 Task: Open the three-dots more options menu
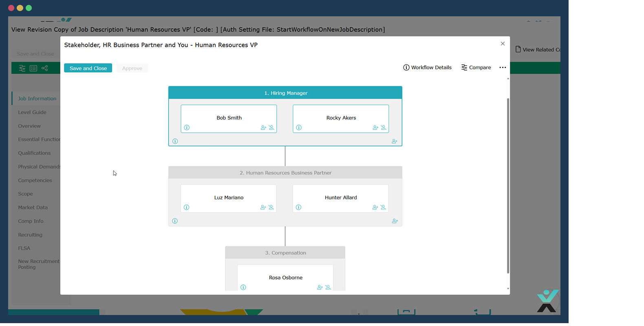coord(503,68)
